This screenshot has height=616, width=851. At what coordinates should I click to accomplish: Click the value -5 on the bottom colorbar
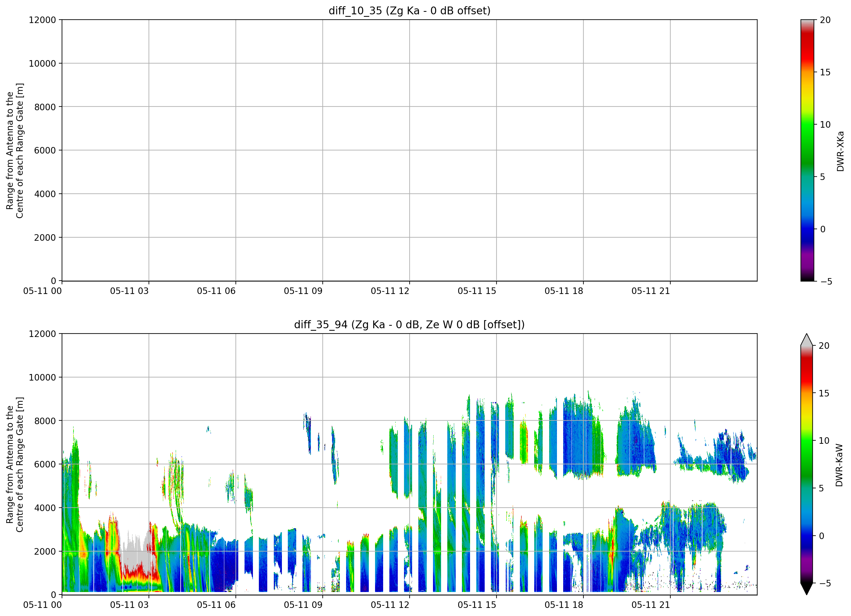pos(824,583)
